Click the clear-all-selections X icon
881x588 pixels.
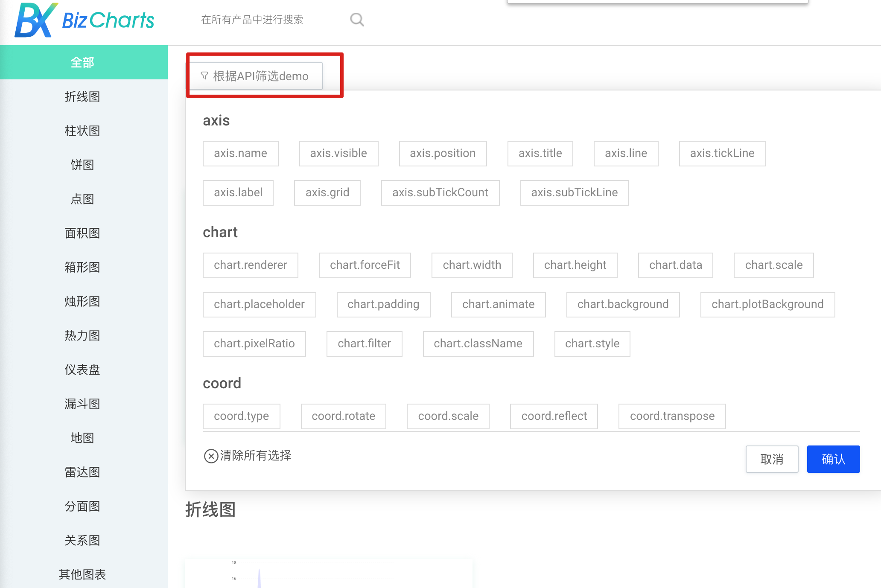(211, 456)
